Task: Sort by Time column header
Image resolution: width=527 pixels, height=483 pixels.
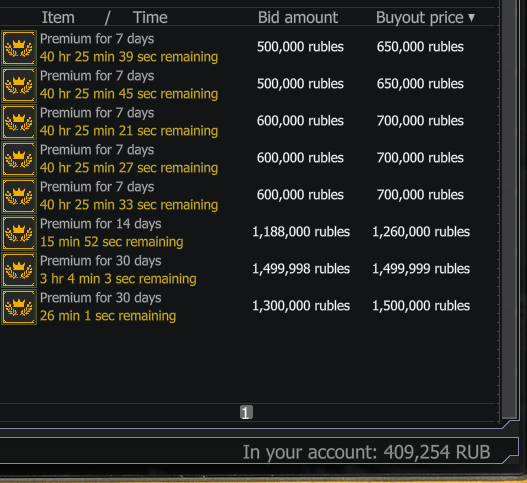Action: [150, 17]
